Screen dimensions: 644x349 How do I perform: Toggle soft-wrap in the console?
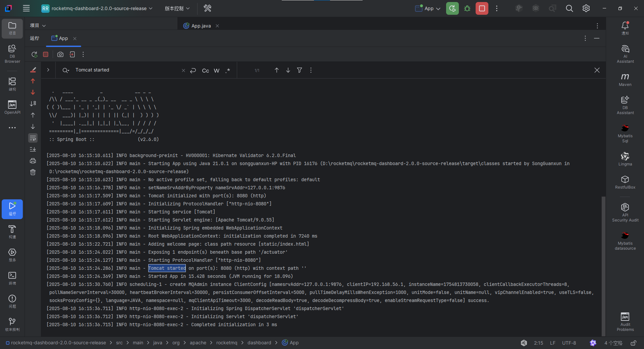33,138
